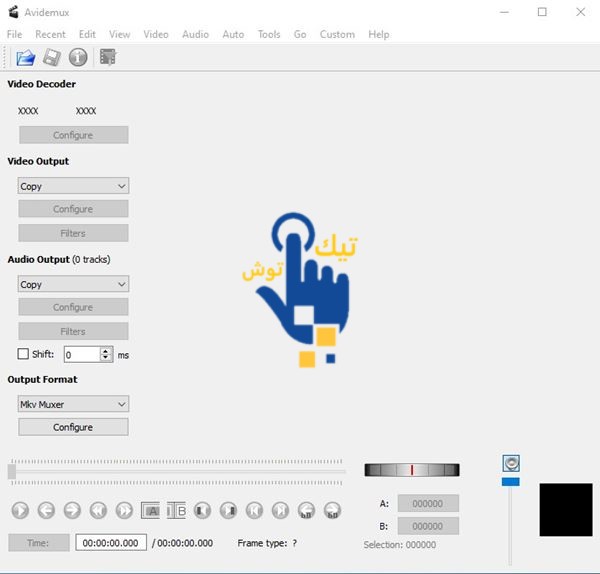
Task: Search next black frame button
Action: pos(228,510)
